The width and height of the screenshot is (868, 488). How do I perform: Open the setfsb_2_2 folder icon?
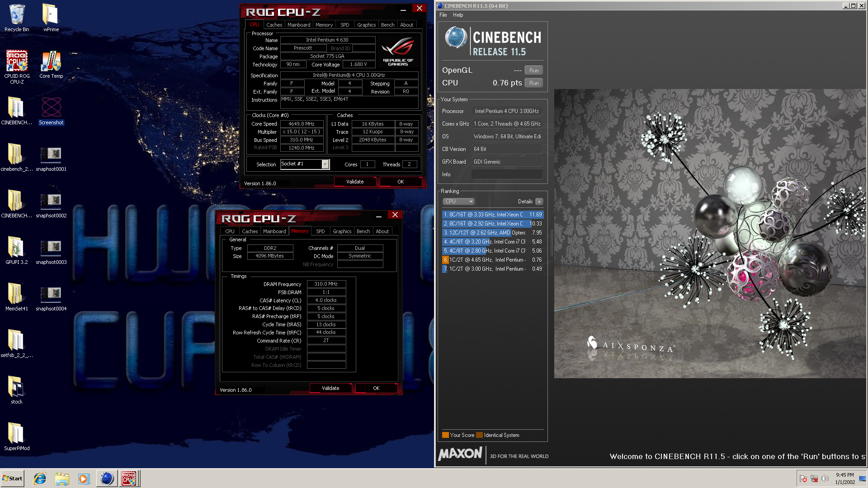[17, 343]
